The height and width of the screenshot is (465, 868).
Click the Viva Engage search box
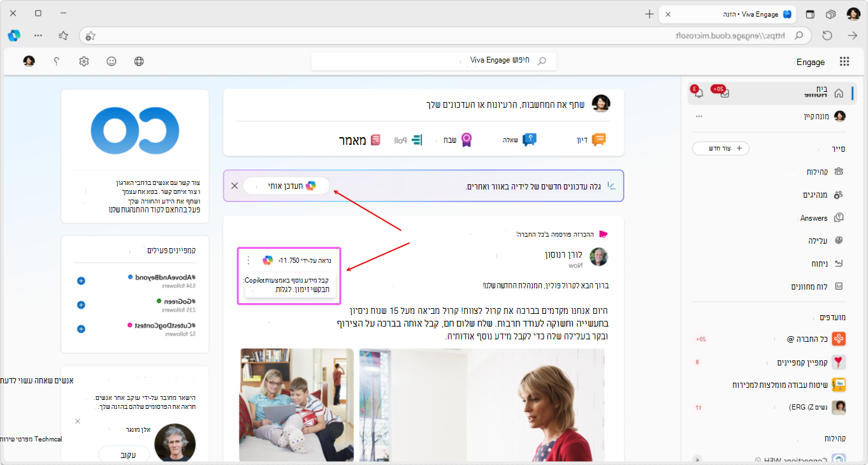tap(433, 61)
